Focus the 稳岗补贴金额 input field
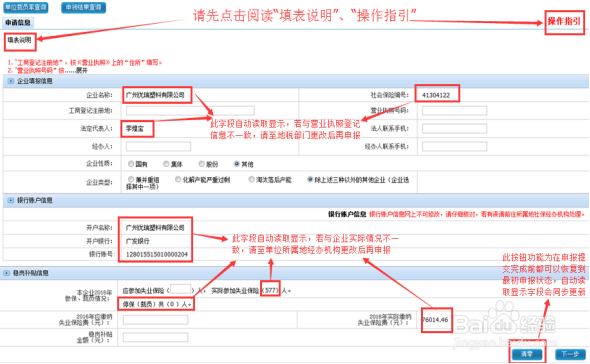This screenshot has height=364, width=590. pyautogui.click(x=155, y=337)
